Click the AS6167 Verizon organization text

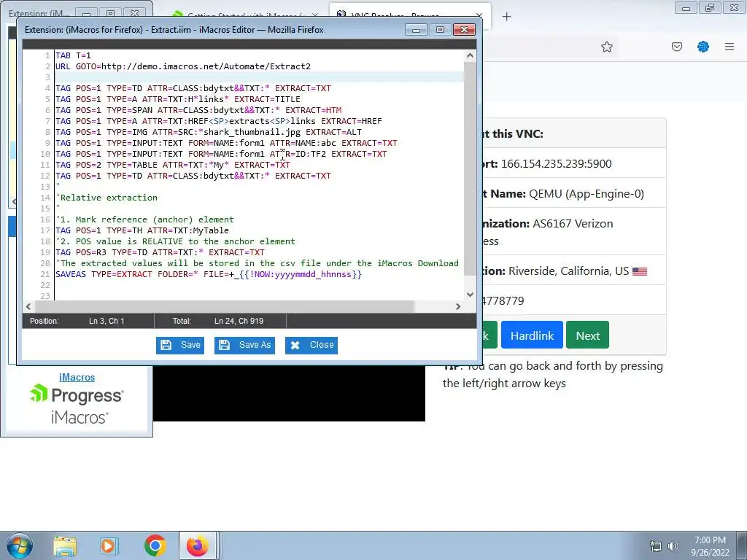click(x=573, y=224)
